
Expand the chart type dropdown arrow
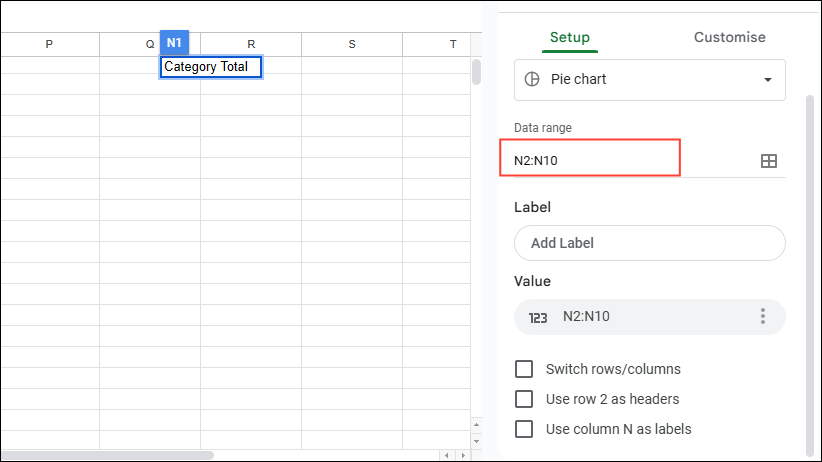pyautogui.click(x=768, y=80)
